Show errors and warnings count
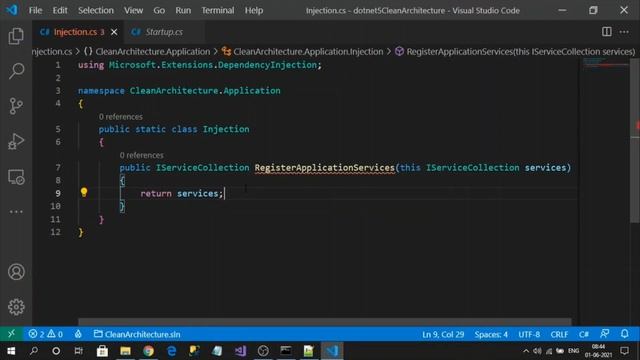 coord(46,334)
